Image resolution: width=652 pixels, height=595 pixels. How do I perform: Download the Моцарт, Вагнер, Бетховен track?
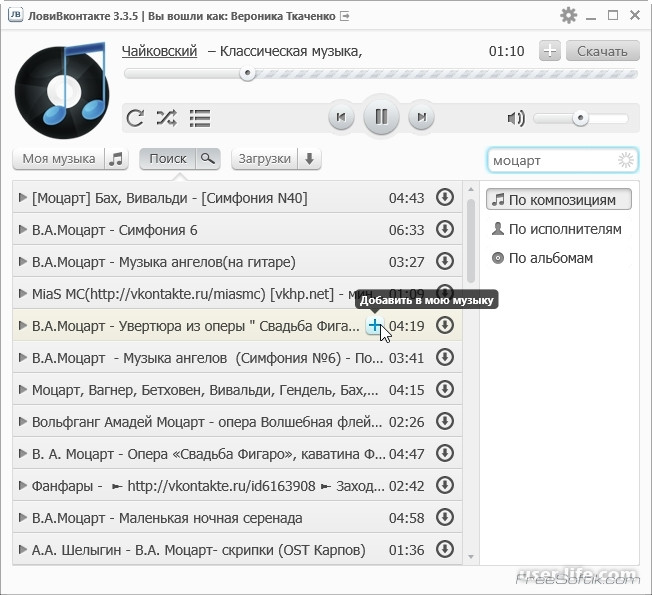tap(445, 389)
